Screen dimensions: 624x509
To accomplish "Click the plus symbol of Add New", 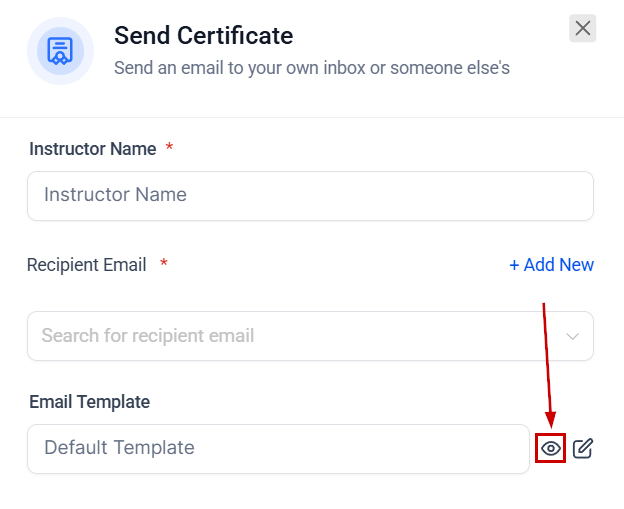I will 514,265.
